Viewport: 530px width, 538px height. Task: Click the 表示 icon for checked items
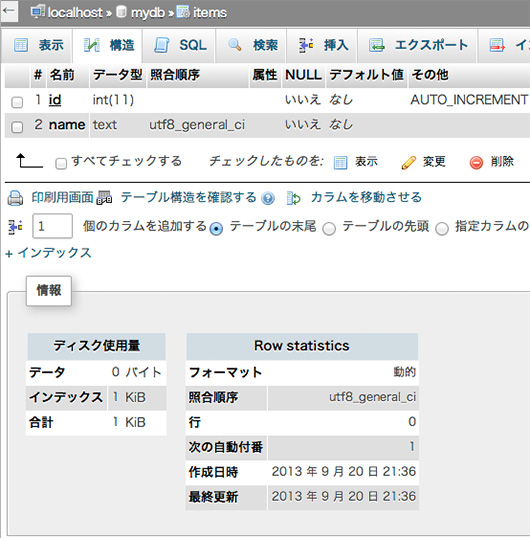(340, 162)
